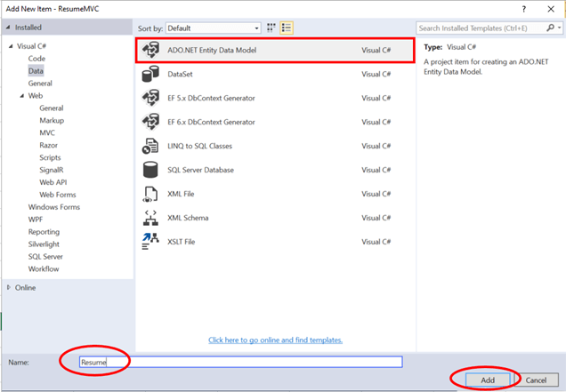Select the SQL Server category
This screenshot has height=392, width=566.
pyautogui.click(x=45, y=256)
